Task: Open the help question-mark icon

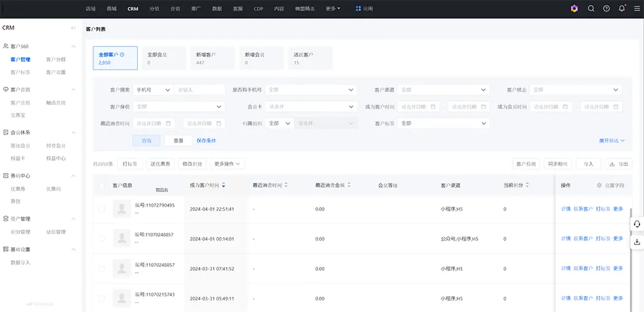Action: 606,8
